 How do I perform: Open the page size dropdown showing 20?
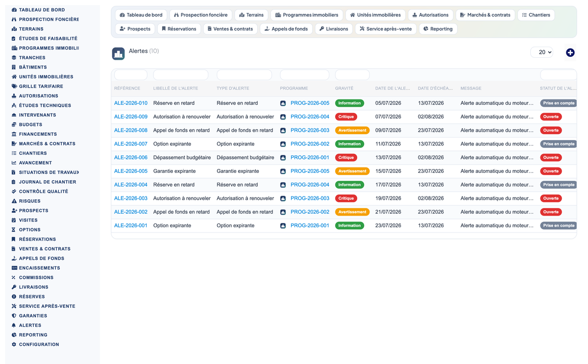coord(541,52)
